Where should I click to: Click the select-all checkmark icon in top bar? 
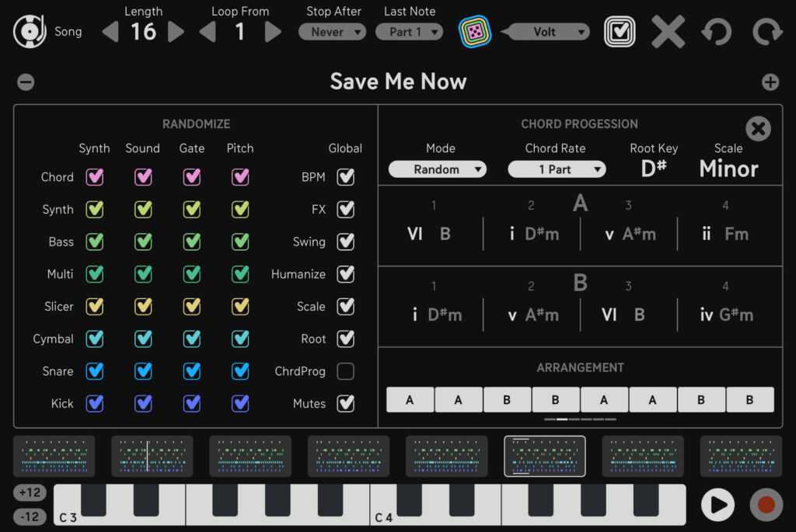click(x=620, y=32)
